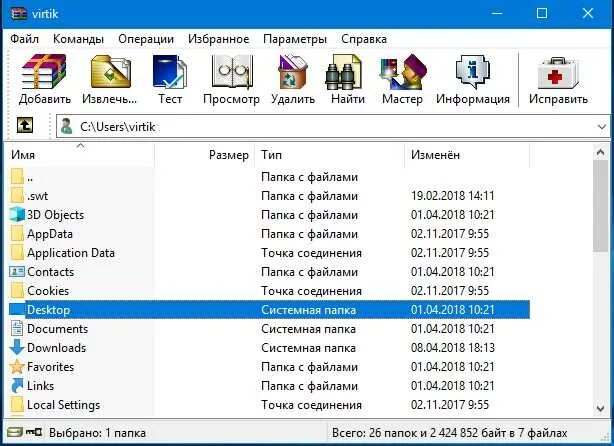Image resolution: width=614 pixels, height=446 pixels.
Task: Select the Application Data row name
Action: [71, 253]
